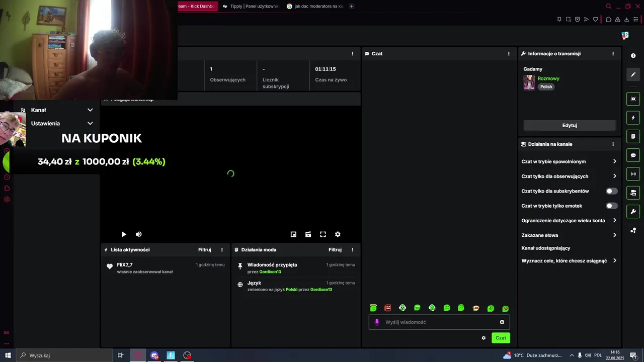Open the Windows notification center
This screenshot has height=362, width=644.
coord(633,355)
